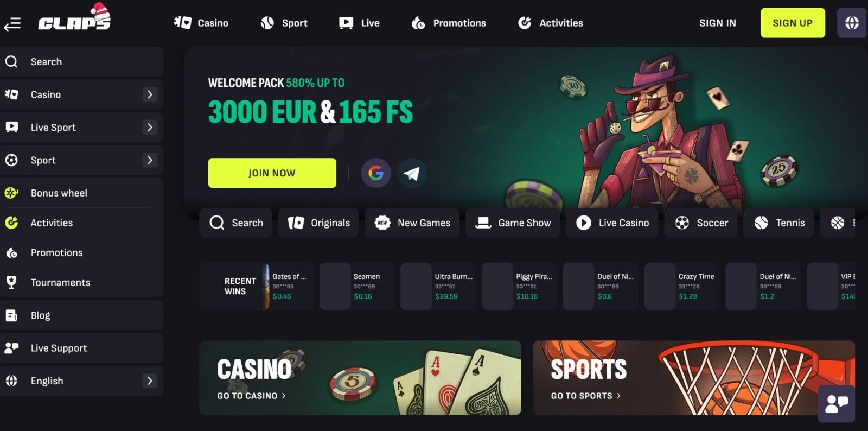Collapse sidebar with the menu arrow icon
The width and height of the screenshot is (868, 431).
(12, 23)
